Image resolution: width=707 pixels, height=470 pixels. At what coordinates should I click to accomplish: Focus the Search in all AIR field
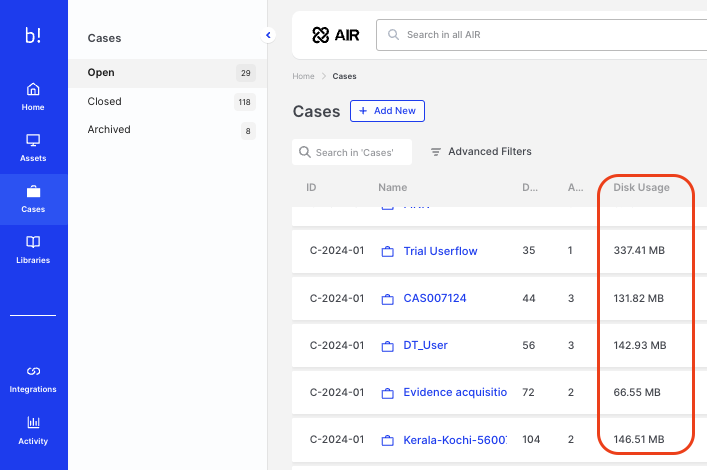(x=540, y=35)
